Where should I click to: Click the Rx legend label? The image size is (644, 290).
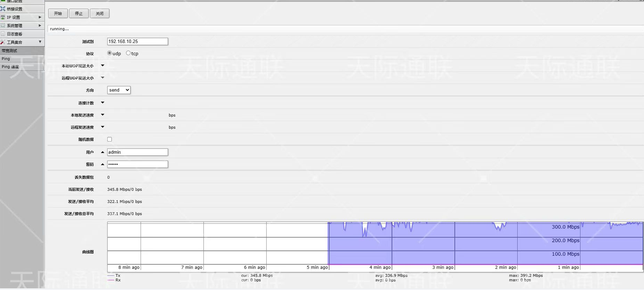(x=118, y=280)
